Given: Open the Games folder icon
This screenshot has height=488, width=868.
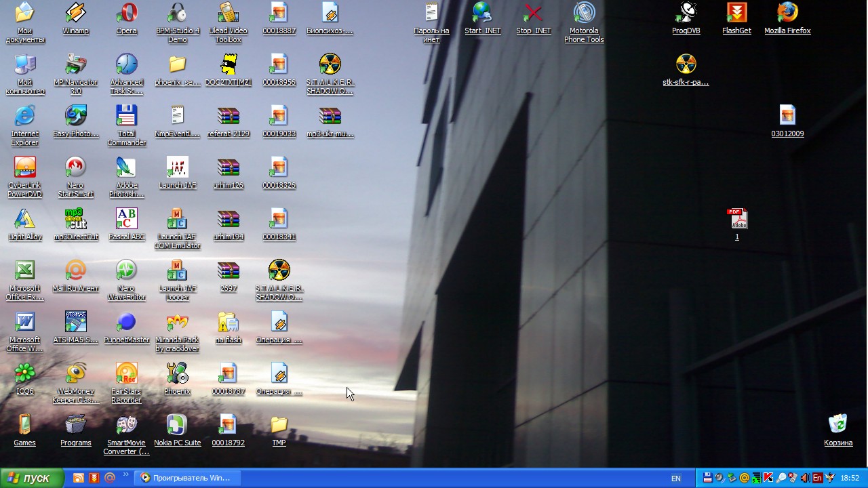Looking at the screenshot, I should point(24,430).
